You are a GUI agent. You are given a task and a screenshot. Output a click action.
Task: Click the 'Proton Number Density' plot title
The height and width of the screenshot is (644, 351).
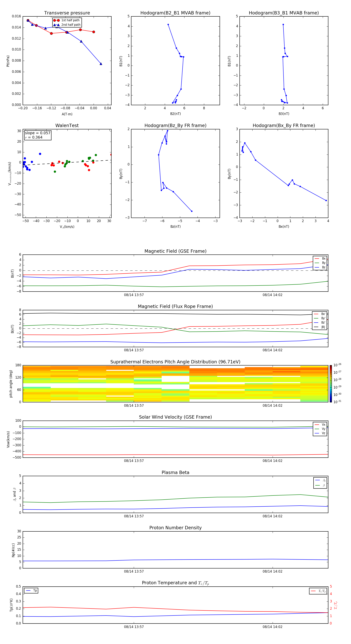coord(175,528)
